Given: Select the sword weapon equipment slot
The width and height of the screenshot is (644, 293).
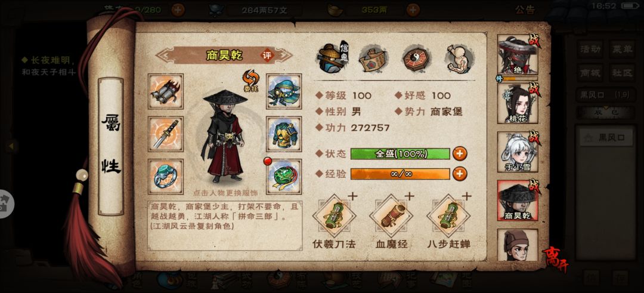Looking at the screenshot, I should pyautogui.click(x=166, y=134).
